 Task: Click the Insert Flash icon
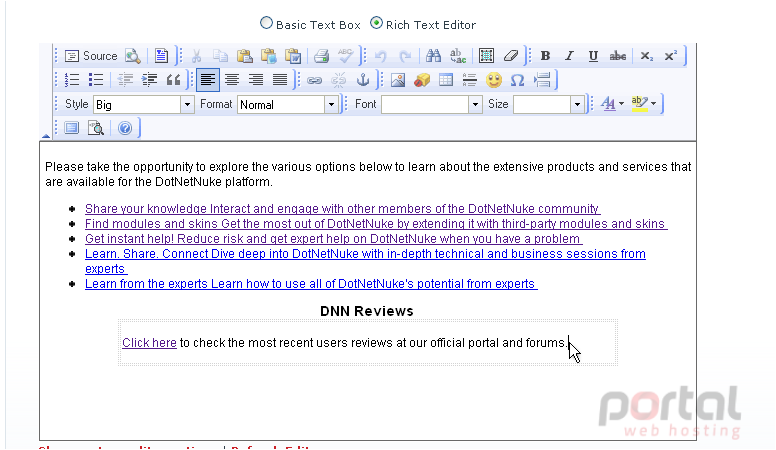[x=422, y=80]
